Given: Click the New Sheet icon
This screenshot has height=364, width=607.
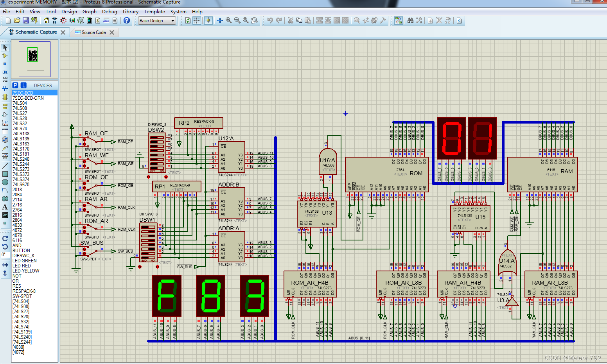Looking at the screenshot, I should pyautogui.click(x=430, y=20).
